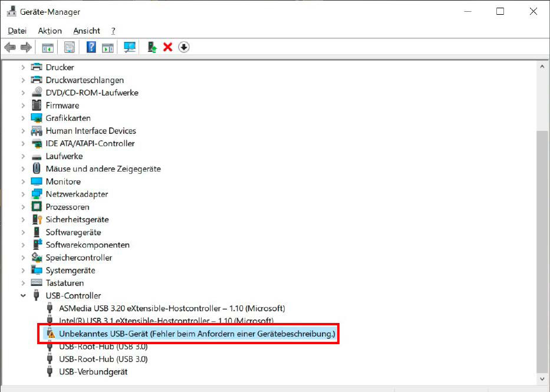Click the vertical scrollbar up arrow

point(543,67)
